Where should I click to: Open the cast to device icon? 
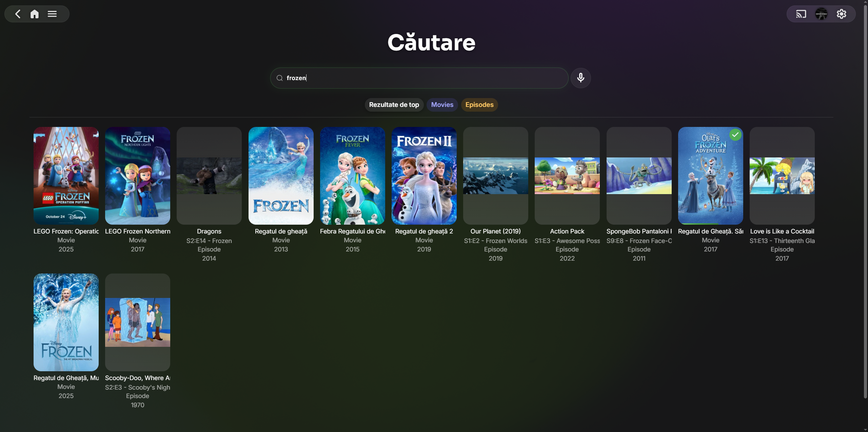[801, 14]
